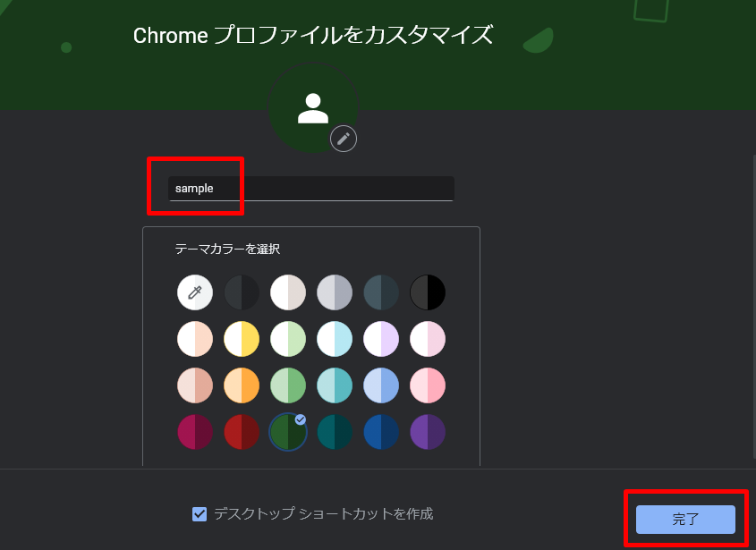Select the white and light green swatch
756x550 pixels.
288,339
